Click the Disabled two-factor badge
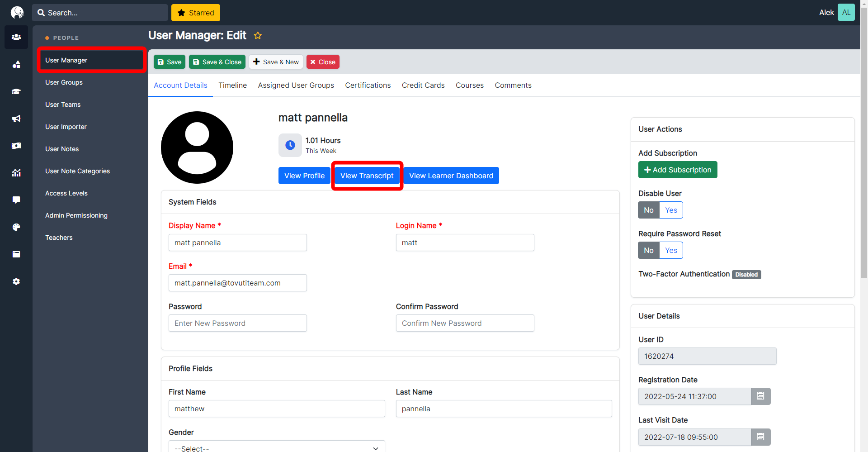Image resolution: width=868 pixels, height=452 pixels. click(746, 275)
